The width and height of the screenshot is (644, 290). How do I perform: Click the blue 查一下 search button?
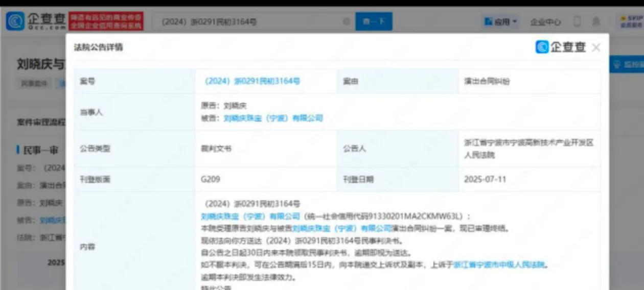(374, 22)
